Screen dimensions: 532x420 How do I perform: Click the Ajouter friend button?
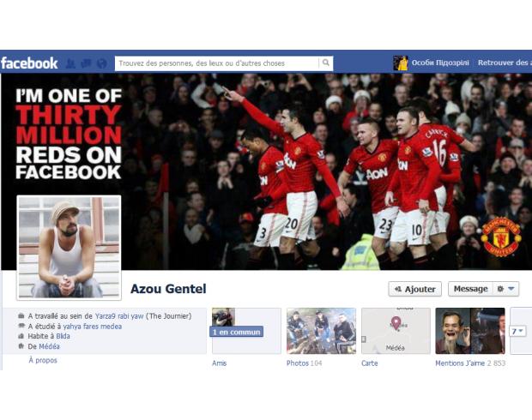point(415,289)
